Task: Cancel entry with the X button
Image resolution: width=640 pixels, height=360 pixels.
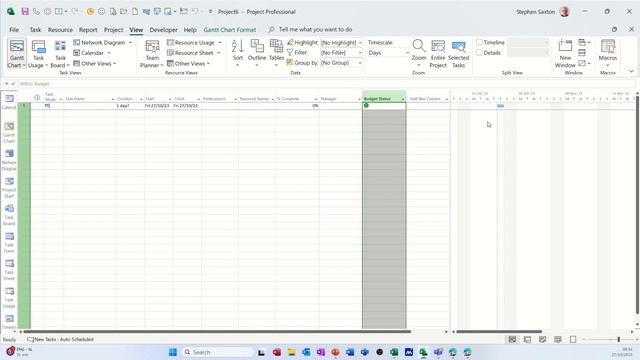Action: (x=6, y=84)
